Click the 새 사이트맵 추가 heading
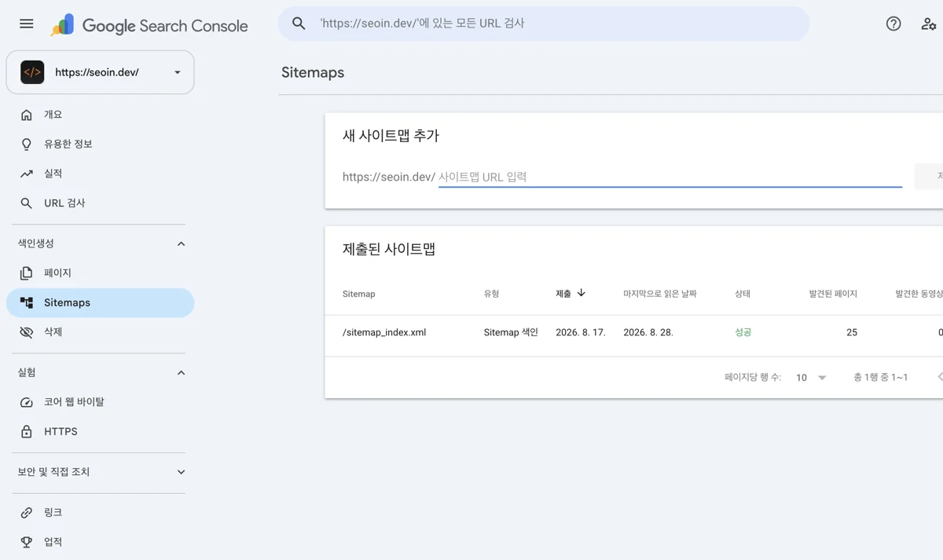The height and width of the screenshot is (560, 943). click(x=391, y=136)
